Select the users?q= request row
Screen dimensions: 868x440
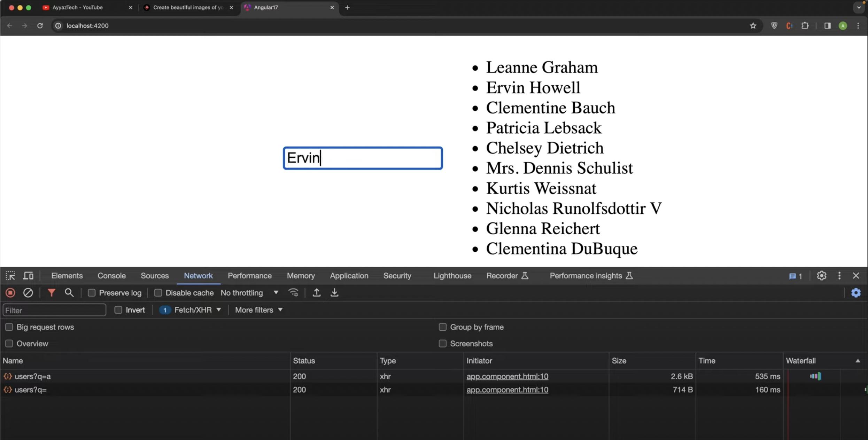pyautogui.click(x=31, y=390)
